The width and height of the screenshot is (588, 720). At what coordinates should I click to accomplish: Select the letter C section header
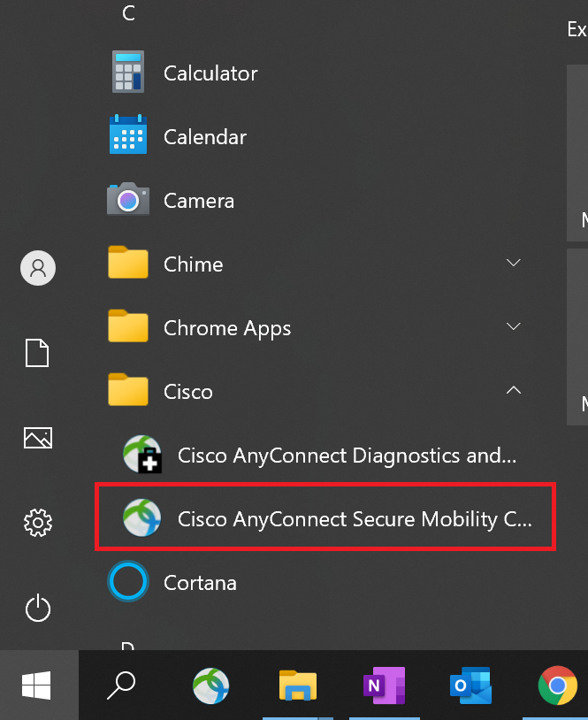click(128, 13)
